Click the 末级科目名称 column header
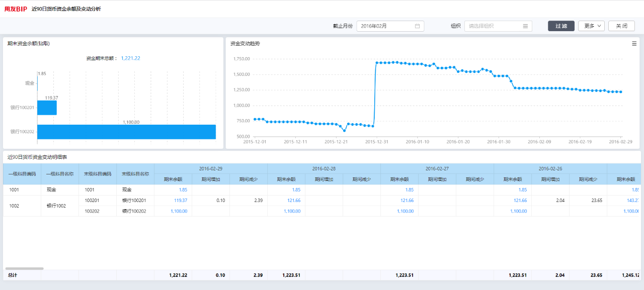 (x=135, y=174)
